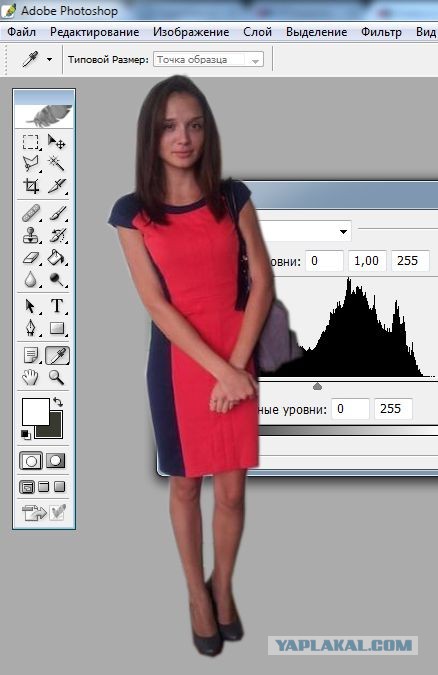Select the Notes tool
The width and height of the screenshot is (438, 675).
(x=31, y=356)
